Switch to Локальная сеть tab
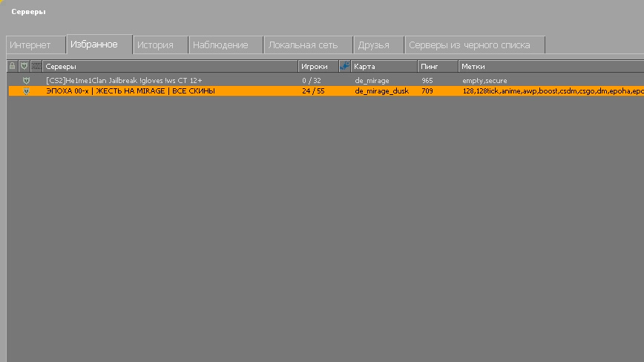Viewport: 644px width, 362px height. pyautogui.click(x=309, y=45)
